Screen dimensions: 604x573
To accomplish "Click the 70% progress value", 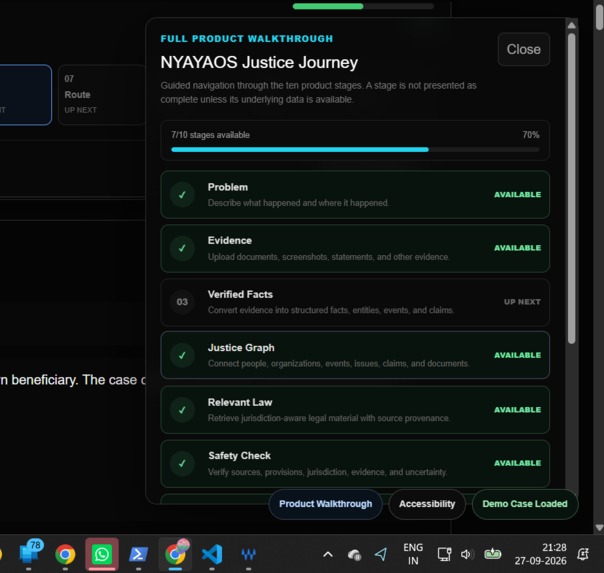I will pyautogui.click(x=531, y=135).
